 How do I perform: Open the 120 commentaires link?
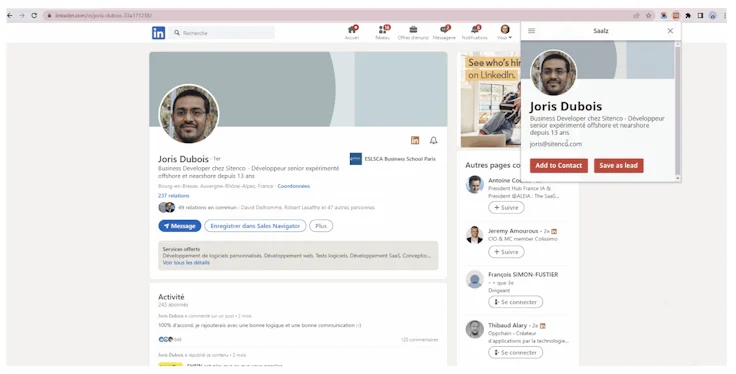point(420,339)
